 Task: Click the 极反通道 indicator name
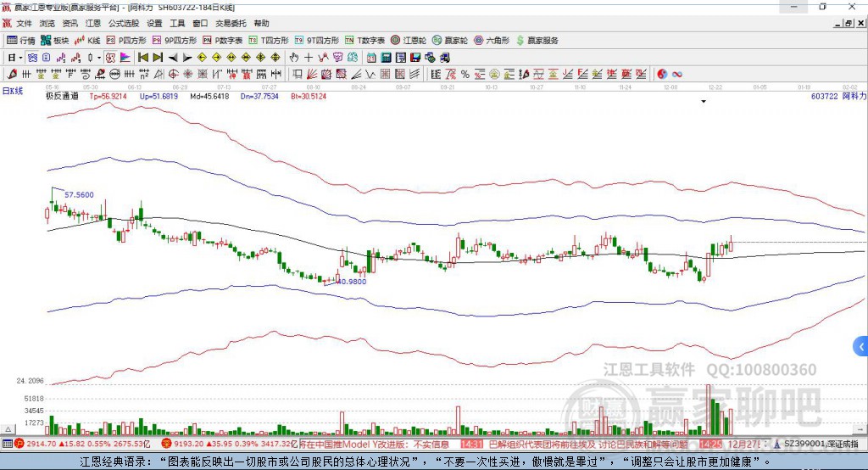62,96
